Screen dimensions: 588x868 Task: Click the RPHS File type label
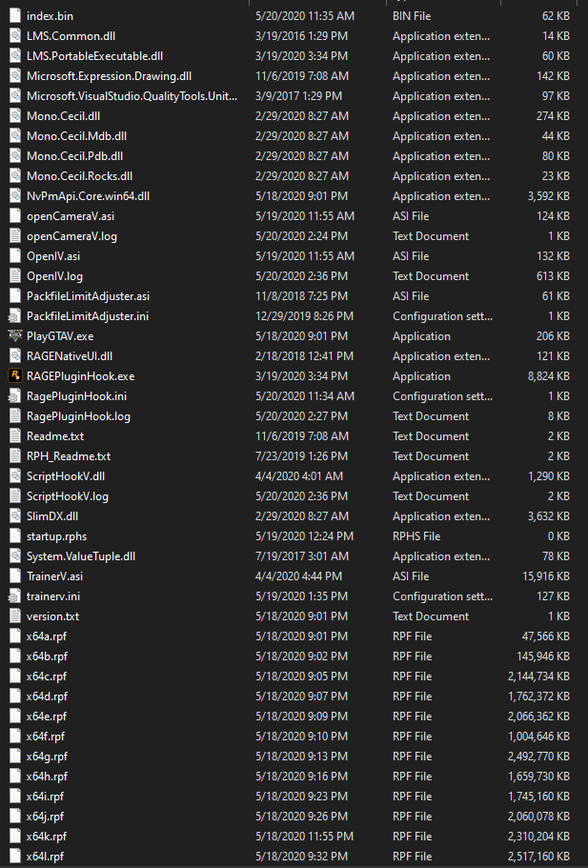(x=416, y=535)
